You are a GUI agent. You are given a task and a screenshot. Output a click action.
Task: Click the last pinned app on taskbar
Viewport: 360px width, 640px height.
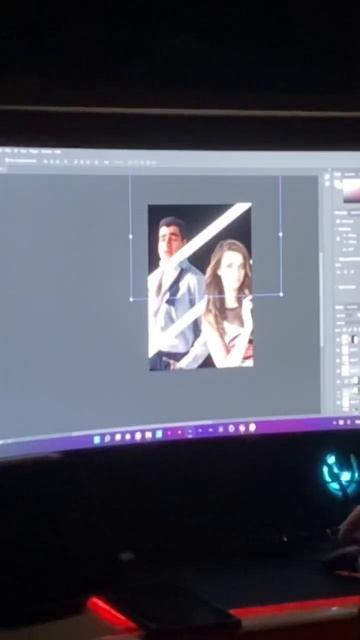pyautogui.click(x=252, y=427)
